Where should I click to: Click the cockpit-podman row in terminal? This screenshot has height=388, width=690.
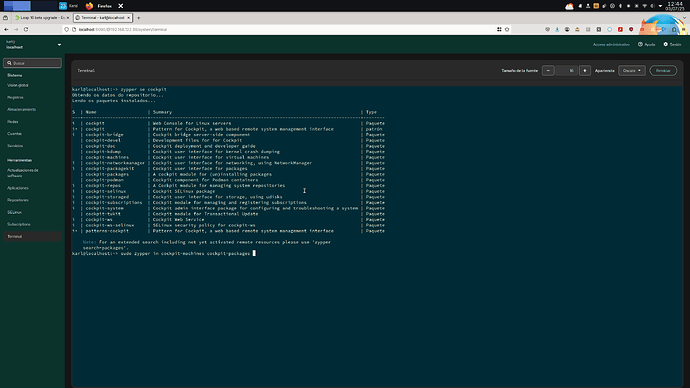click(x=228, y=180)
